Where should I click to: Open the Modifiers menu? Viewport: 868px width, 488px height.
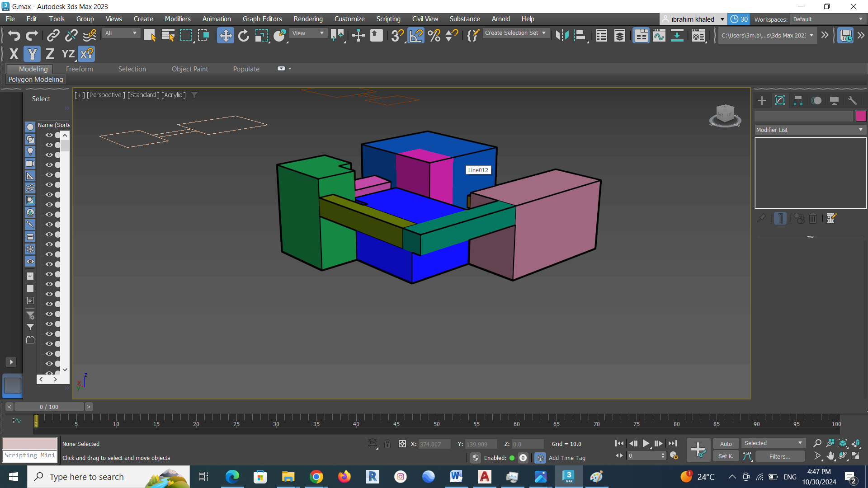point(178,19)
